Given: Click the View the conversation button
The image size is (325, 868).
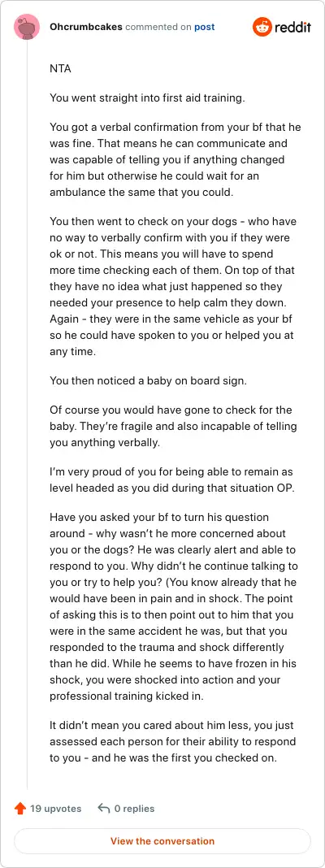Looking at the screenshot, I should click(x=162, y=841).
